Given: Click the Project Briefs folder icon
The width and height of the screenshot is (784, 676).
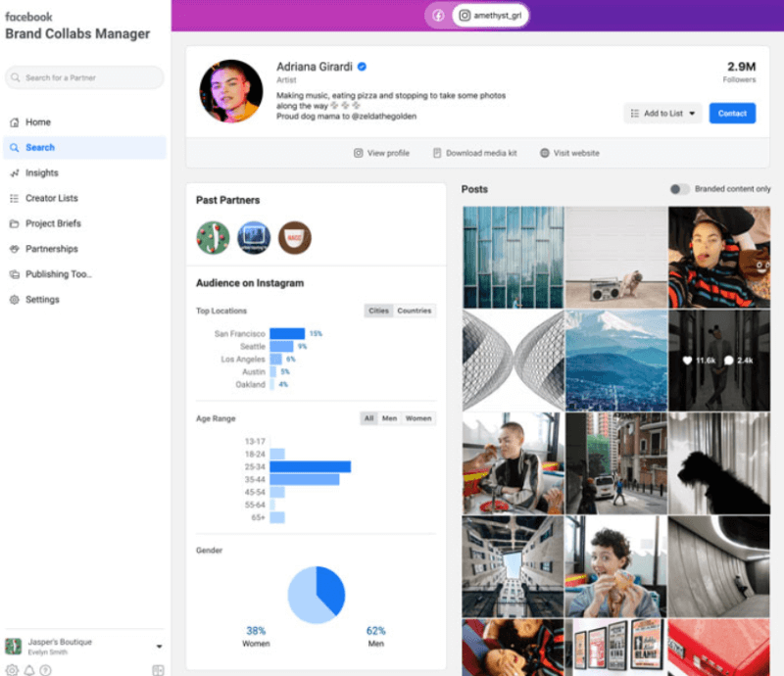Looking at the screenshot, I should pyautogui.click(x=15, y=223).
